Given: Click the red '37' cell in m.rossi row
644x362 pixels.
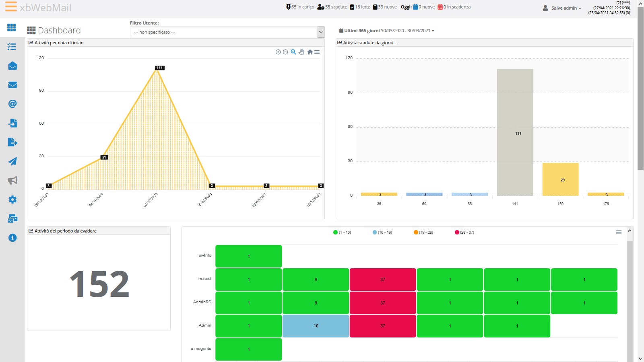Looking at the screenshot, I should [383, 280].
